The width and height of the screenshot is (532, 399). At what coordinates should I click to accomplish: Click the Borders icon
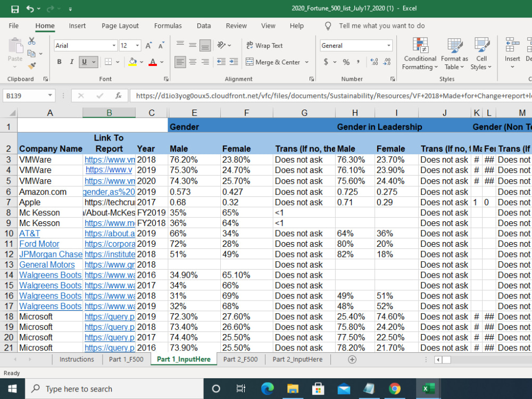point(108,62)
